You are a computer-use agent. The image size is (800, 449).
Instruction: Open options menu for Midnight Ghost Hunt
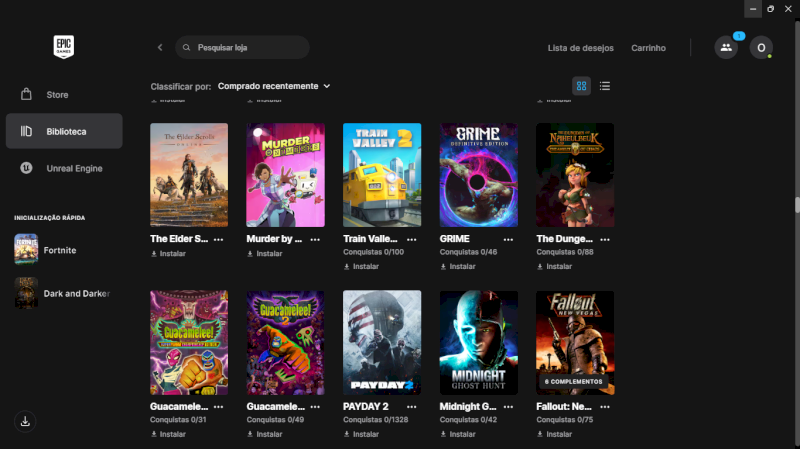[508, 407]
